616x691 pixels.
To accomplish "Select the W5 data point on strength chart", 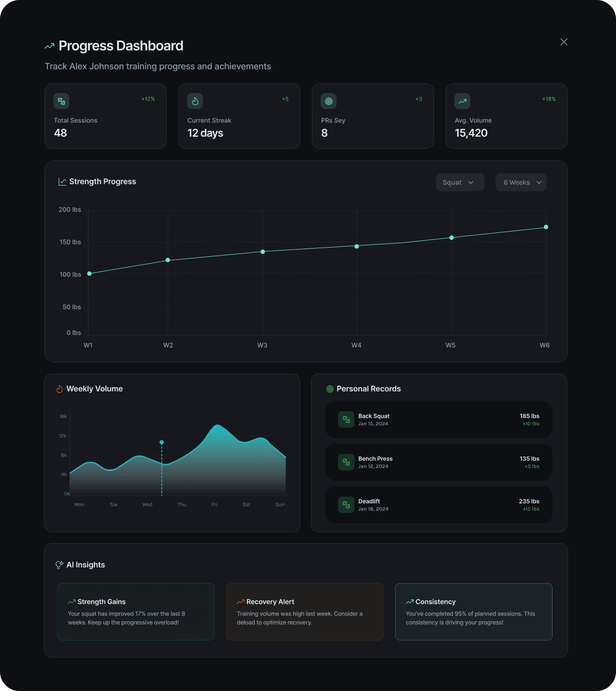I will [452, 237].
